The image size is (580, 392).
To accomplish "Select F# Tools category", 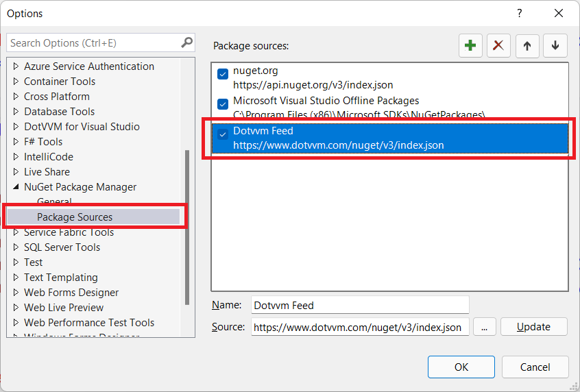I will (43, 142).
